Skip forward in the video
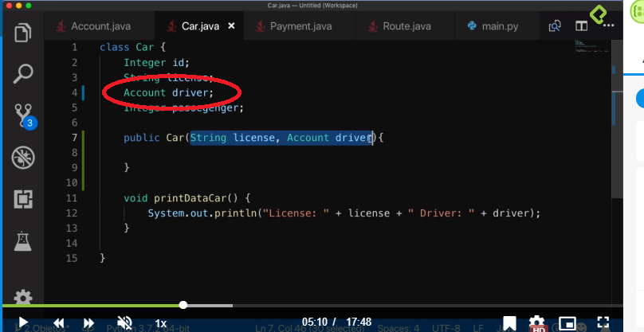The height and width of the screenshot is (332, 644). 88,323
